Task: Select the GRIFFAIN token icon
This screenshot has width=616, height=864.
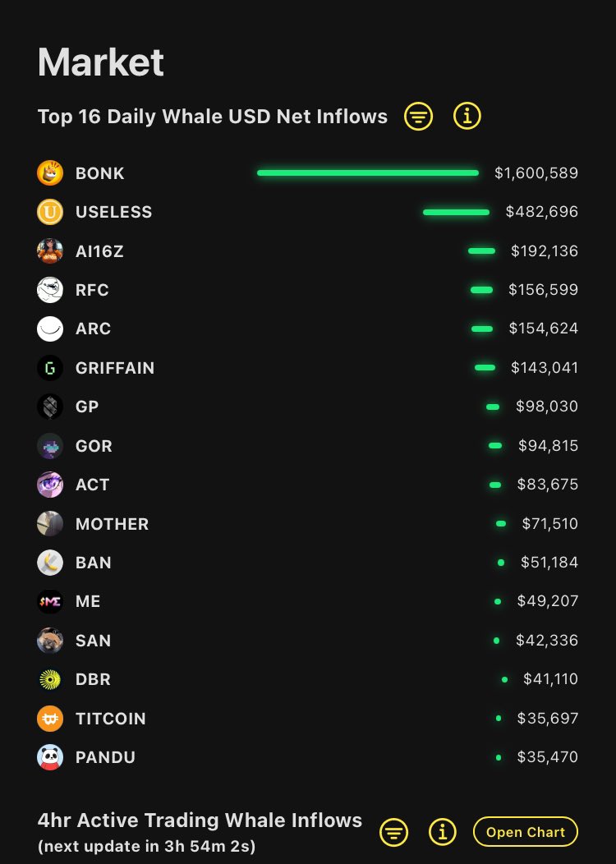Action: point(50,368)
